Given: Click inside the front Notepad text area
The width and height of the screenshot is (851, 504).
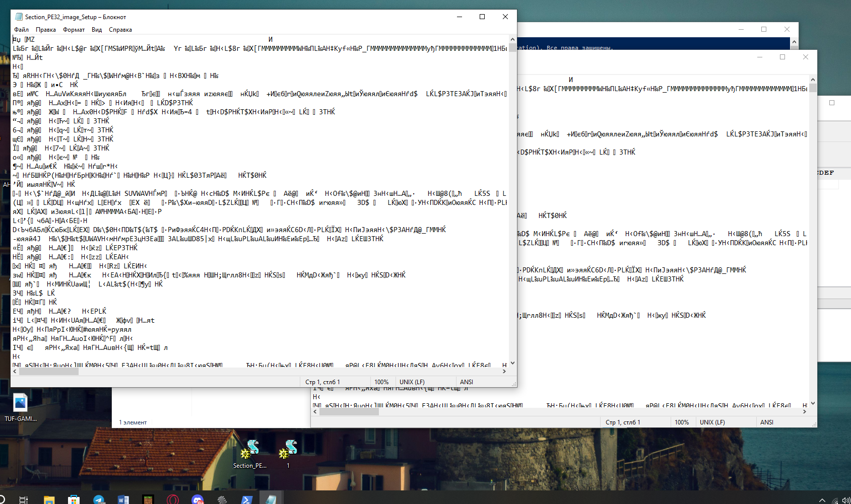Looking at the screenshot, I should 259,201.
